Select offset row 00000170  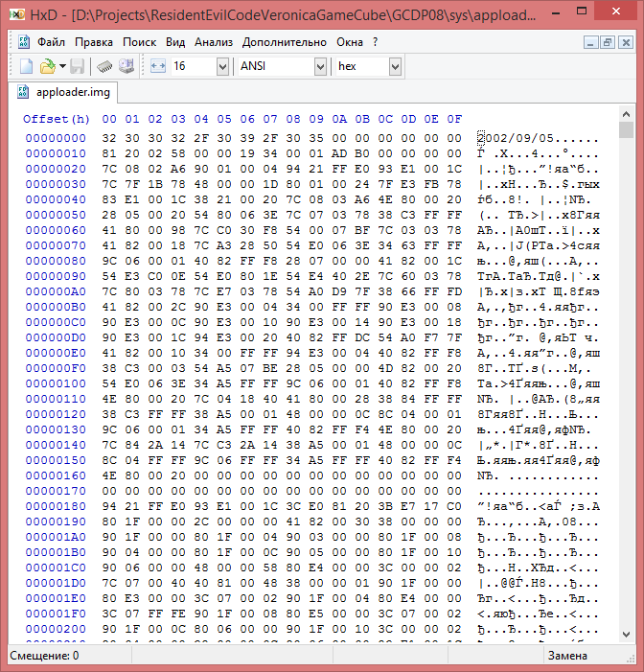56,491
